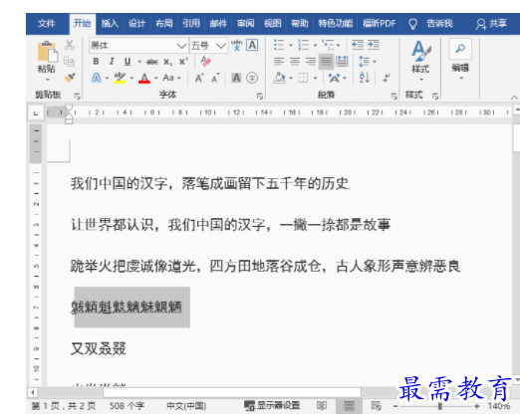The height and width of the screenshot is (420, 520).
Task: Click the Cut scissors icon
Action: [x=70, y=45]
